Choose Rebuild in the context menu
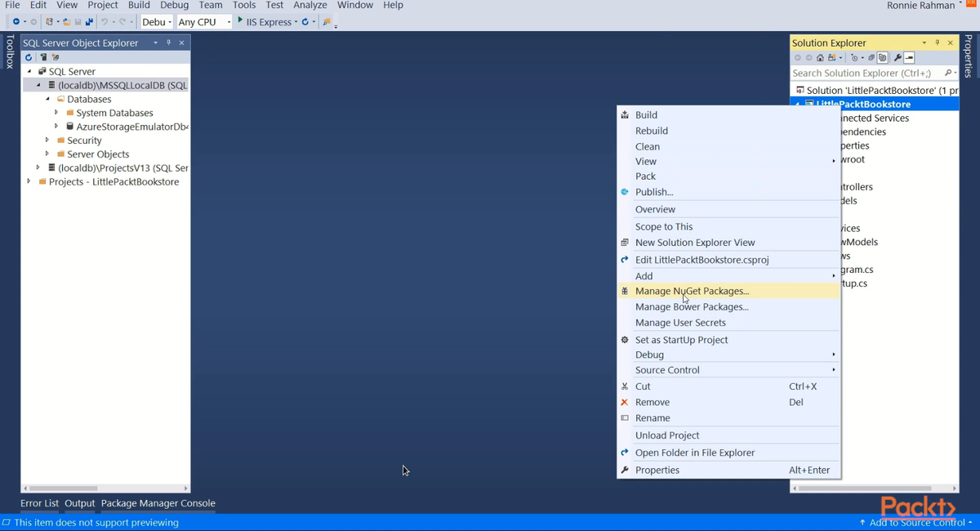The image size is (980, 531). pos(652,131)
